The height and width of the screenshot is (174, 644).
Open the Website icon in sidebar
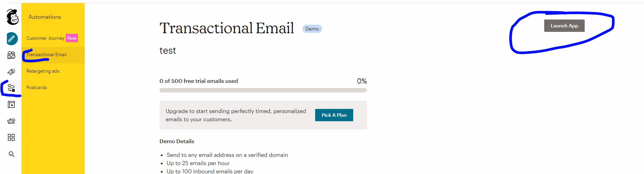[11, 104]
